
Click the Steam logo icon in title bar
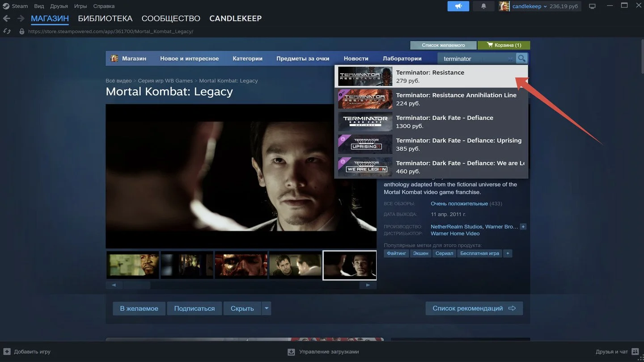6,6
